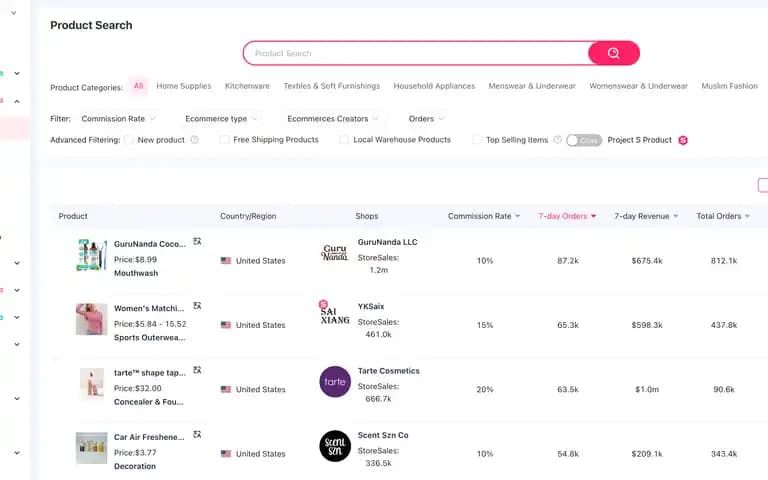Sort by Commission Rate column header
This screenshot has width=768, height=480.
tap(484, 216)
